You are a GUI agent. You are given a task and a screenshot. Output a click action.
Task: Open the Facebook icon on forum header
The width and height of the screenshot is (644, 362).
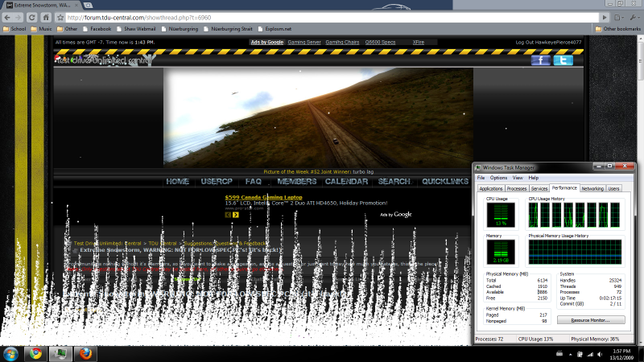(x=540, y=60)
